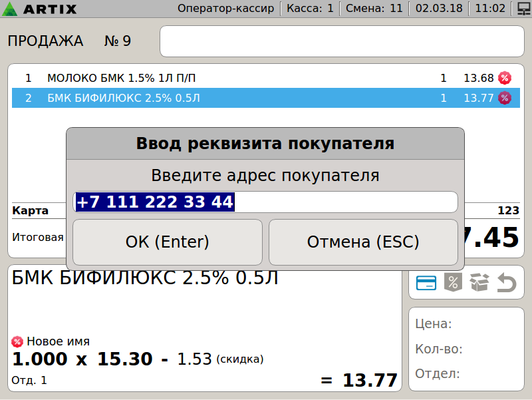Click the card number 123

coord(508,210)
